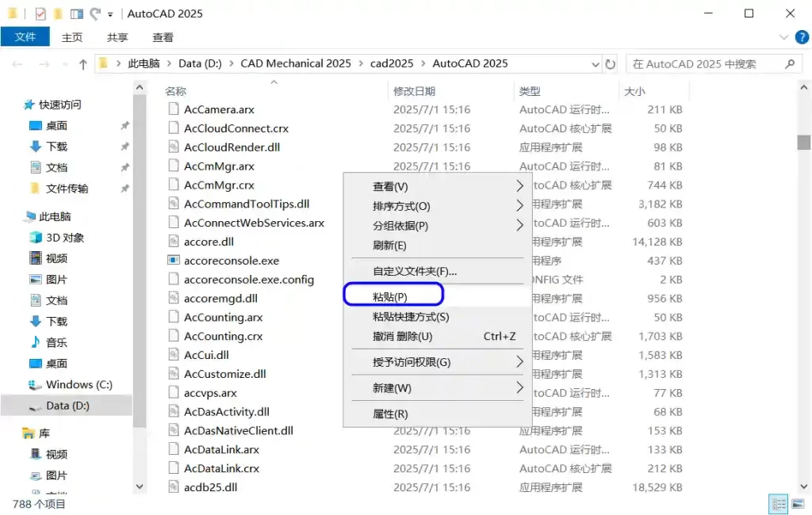This screenshot has width=812, height=515.
Task: Select Data (D:) drive in navigation pane
Action: tap(67, 406)
